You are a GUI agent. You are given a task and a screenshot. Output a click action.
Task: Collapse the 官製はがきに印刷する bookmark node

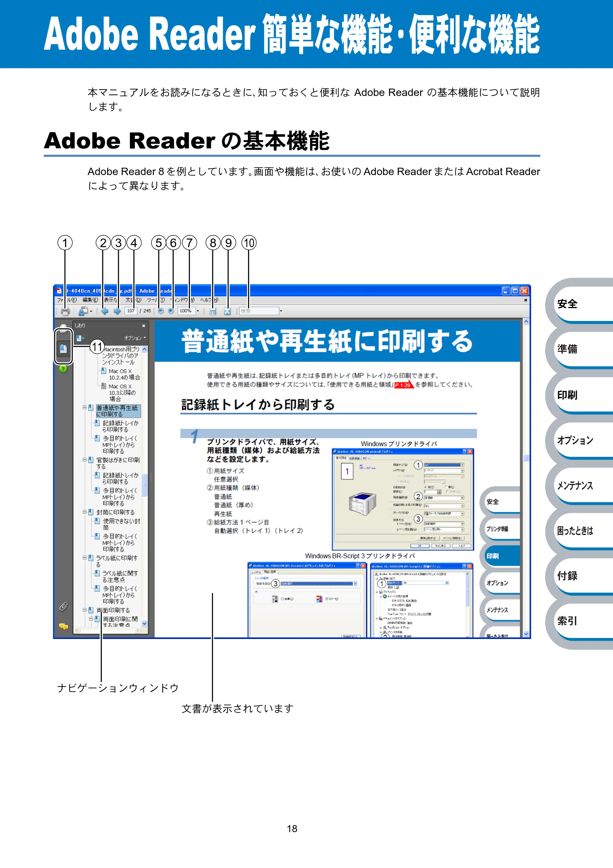(x=84, y=460)
